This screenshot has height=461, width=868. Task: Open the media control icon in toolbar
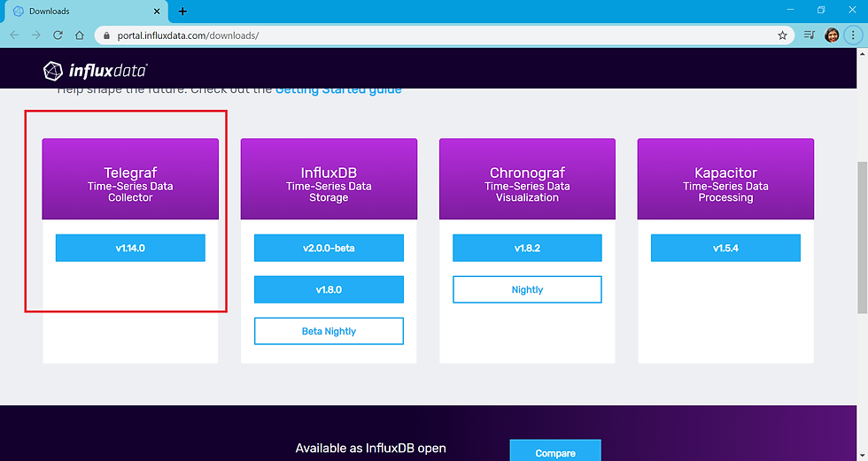(810, 35)
